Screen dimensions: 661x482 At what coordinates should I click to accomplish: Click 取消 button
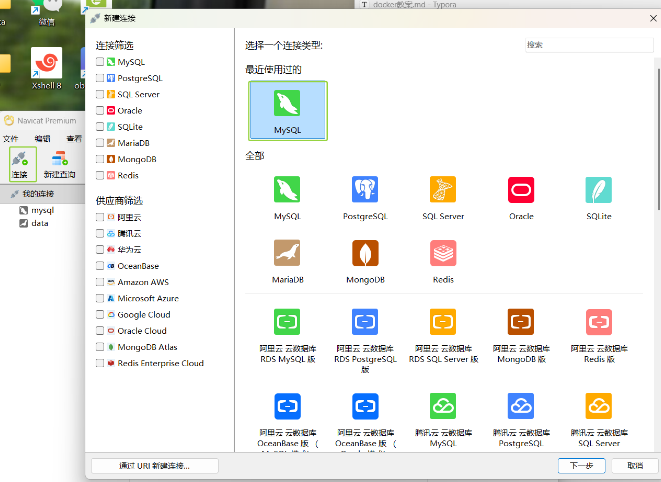click(635, 466)
